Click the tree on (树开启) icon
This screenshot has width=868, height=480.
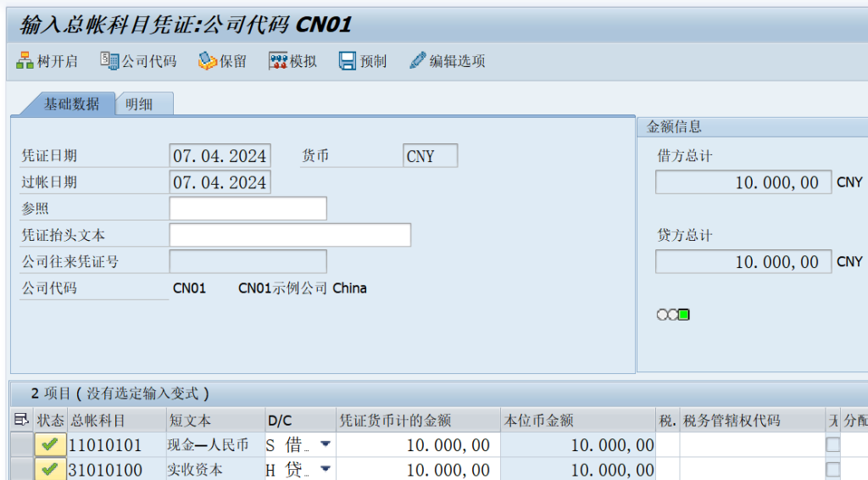(25, 61)
